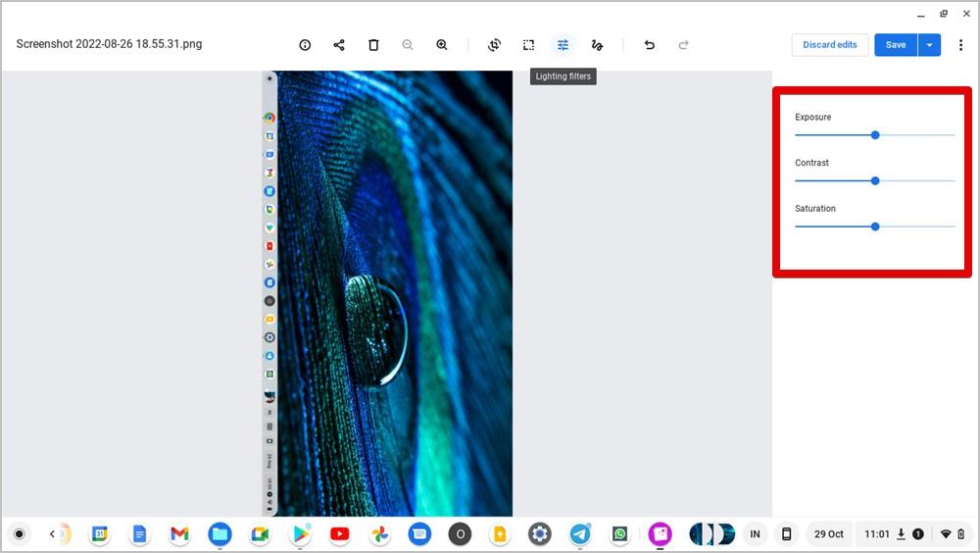
Task: Open the ChromeOS launcher button
Action: point(20,534)
